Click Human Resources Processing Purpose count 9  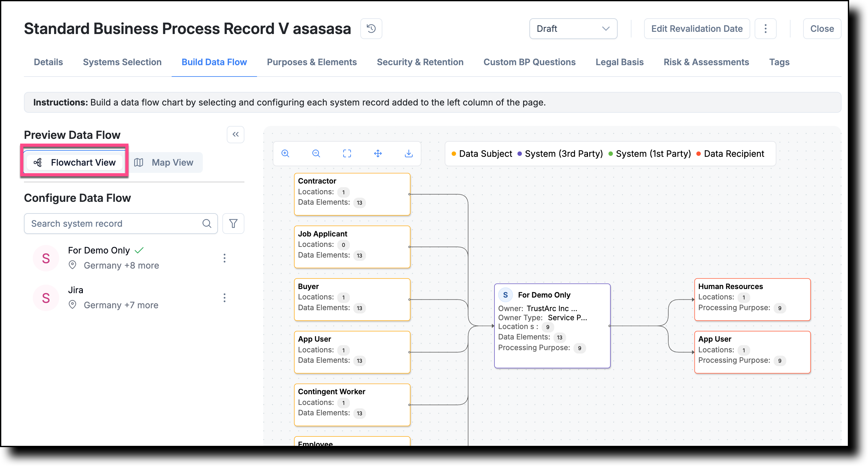(x=779, y=308)
